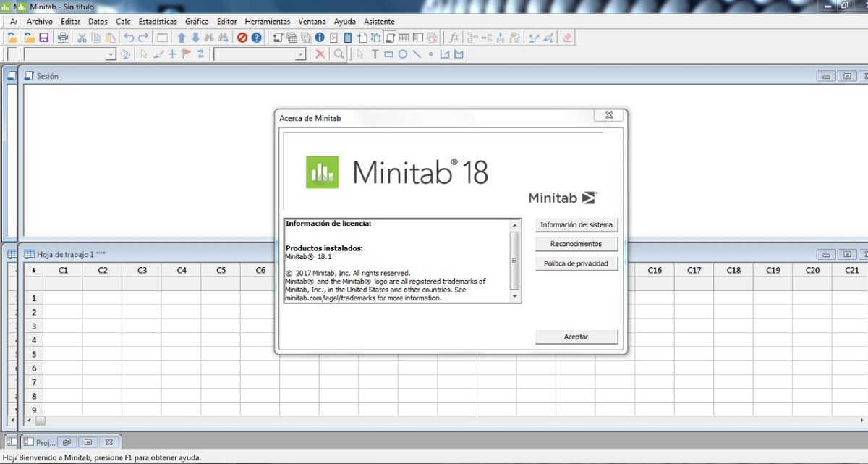Click the Reconocimientos button

[x=576, y=244]
